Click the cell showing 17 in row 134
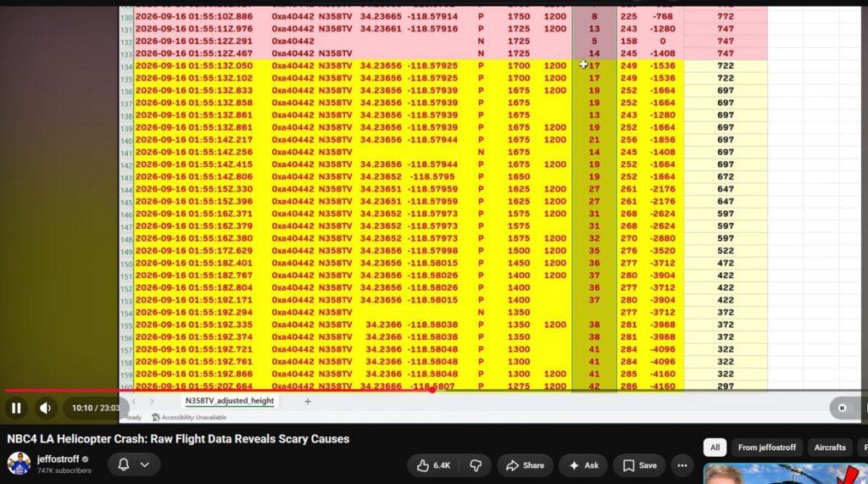Viewport: 868px width, 484px height. click(594, 66)
